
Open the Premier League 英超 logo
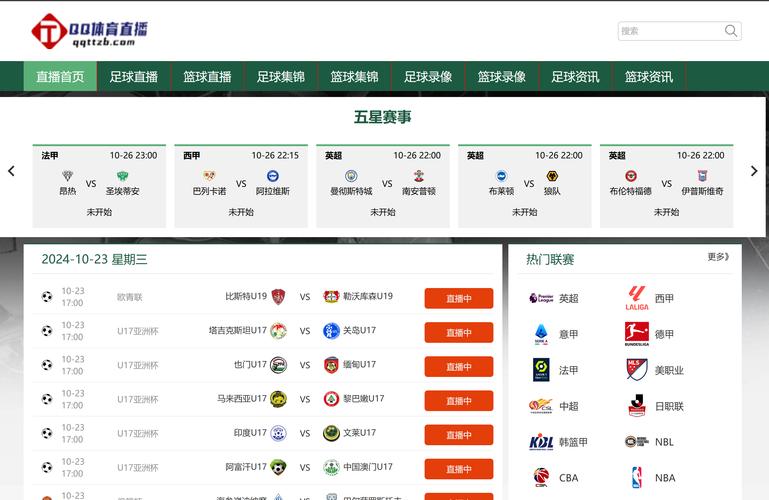(541, 298)
